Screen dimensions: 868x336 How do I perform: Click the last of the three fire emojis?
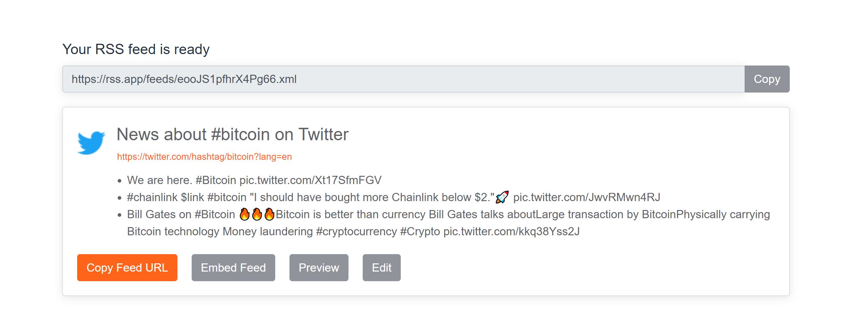(270, 214)
